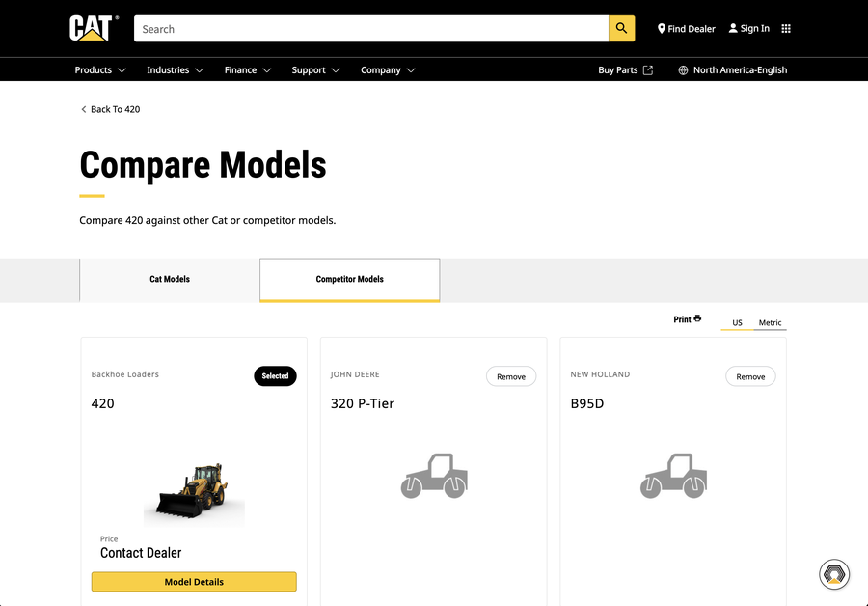Focus the Search input field
The image size is (868, 606).
[x=371, y=28]
